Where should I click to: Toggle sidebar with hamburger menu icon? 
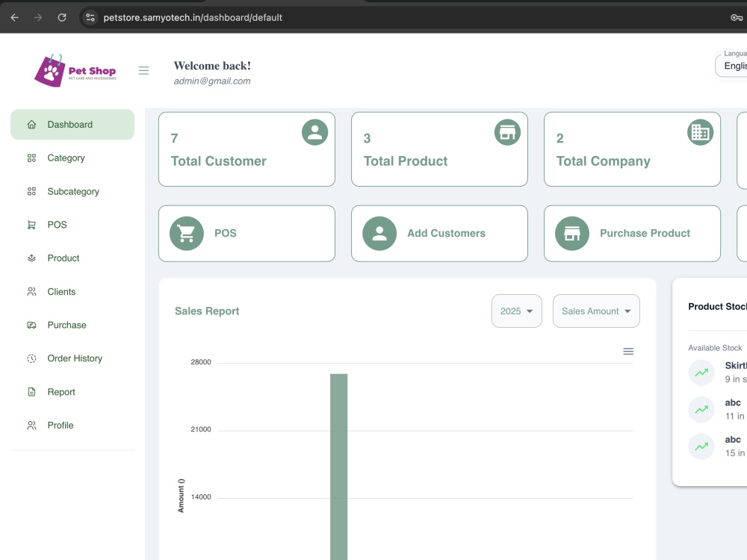[143, 70]
